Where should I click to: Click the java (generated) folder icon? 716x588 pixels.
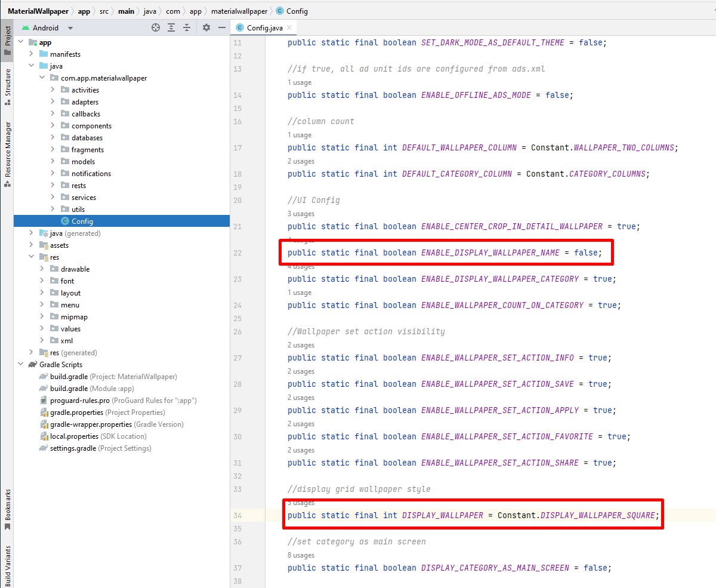(44, 233)
